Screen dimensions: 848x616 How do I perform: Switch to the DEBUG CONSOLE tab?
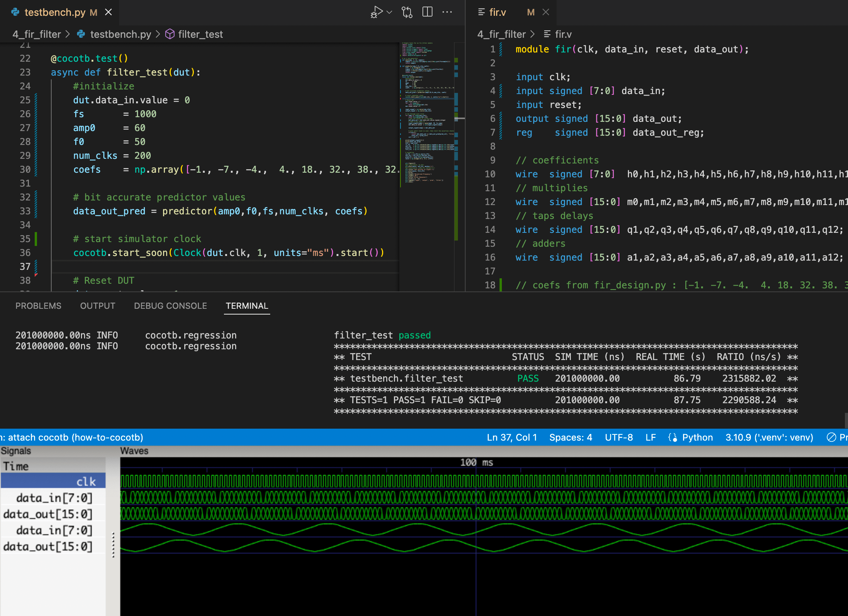170,306
